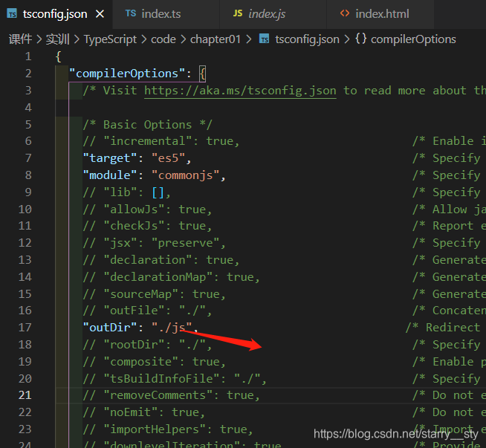Select the tsconfig.json tab
Viewport: 486px width, 448px height.
[56, 14]
